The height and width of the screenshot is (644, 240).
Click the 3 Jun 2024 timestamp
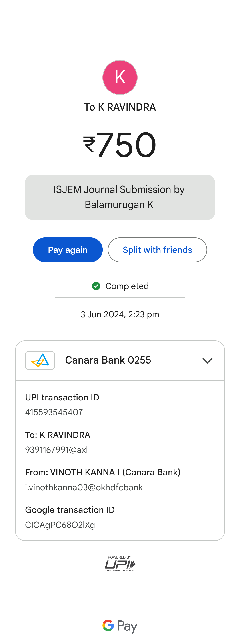tap(120, 314)
